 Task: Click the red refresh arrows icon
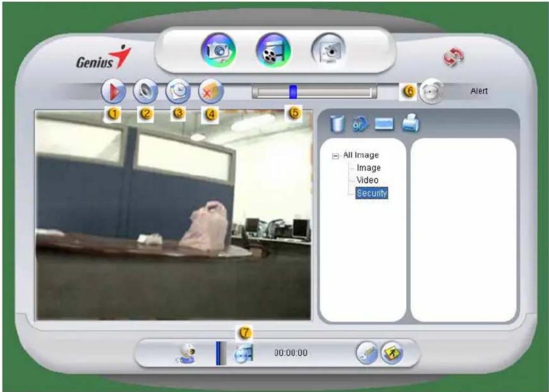point(454,57)
